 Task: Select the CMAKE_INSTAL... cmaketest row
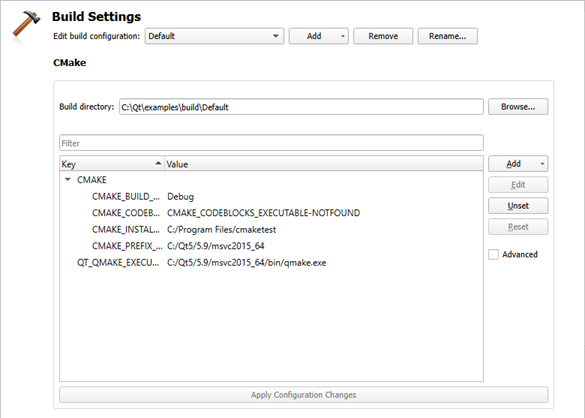tap(271, 229)
